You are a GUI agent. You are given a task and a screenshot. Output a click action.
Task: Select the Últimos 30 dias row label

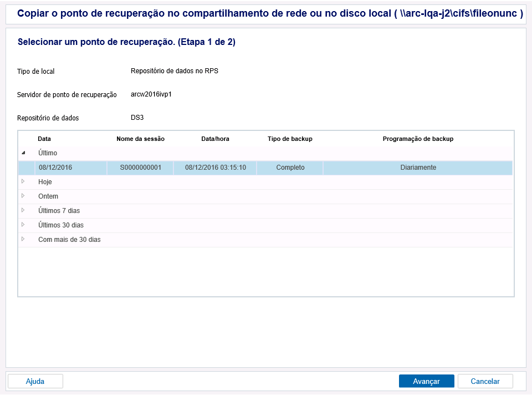click(61, 225)
